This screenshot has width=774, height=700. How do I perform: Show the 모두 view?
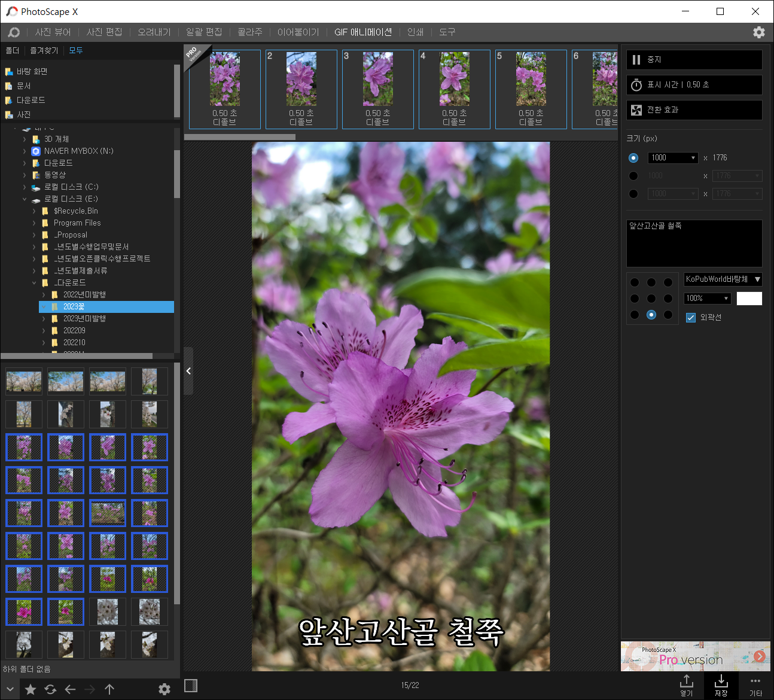[76, 51]
